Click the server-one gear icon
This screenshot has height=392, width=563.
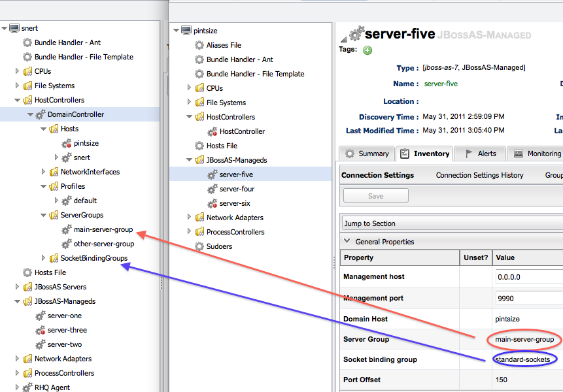[41, 316]
